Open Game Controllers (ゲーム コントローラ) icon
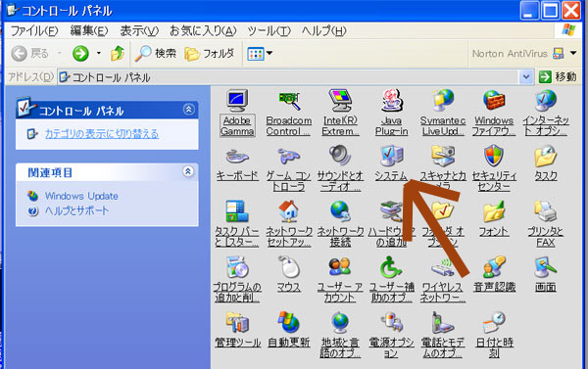The width and height of the screenshot is (588, 369). click(x=289, y=156)
